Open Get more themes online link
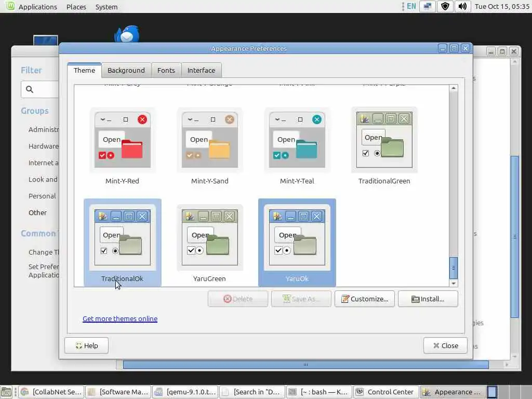Image resolution: width=532 pixels, height=399 pixels. click(120, 318)
